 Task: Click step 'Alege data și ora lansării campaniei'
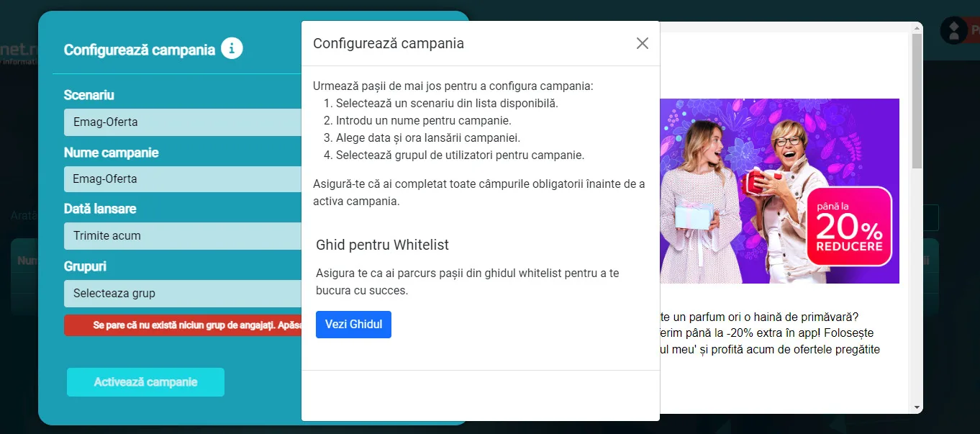pyautogui.click(x=428, y=137)
